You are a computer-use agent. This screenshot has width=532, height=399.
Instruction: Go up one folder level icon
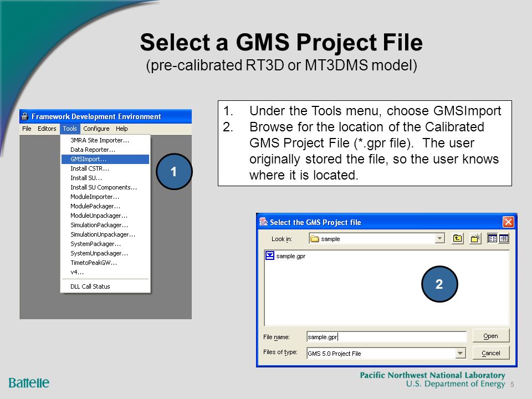(x=457, y=238)
